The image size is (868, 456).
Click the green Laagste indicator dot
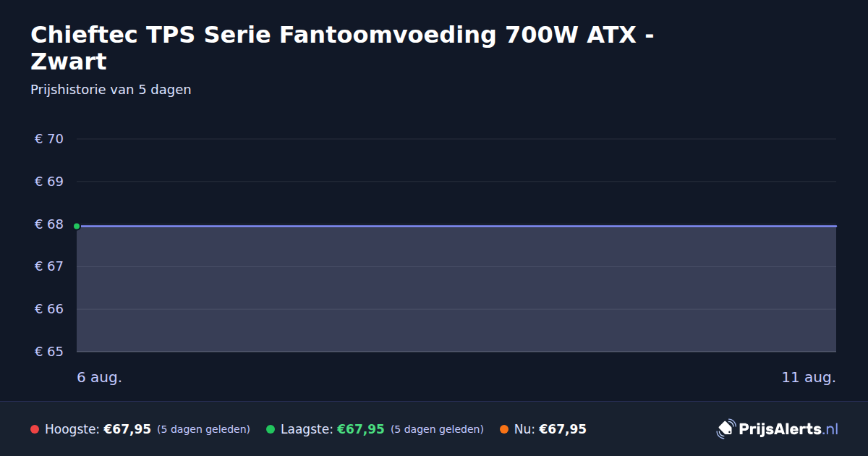pos(271,429)
